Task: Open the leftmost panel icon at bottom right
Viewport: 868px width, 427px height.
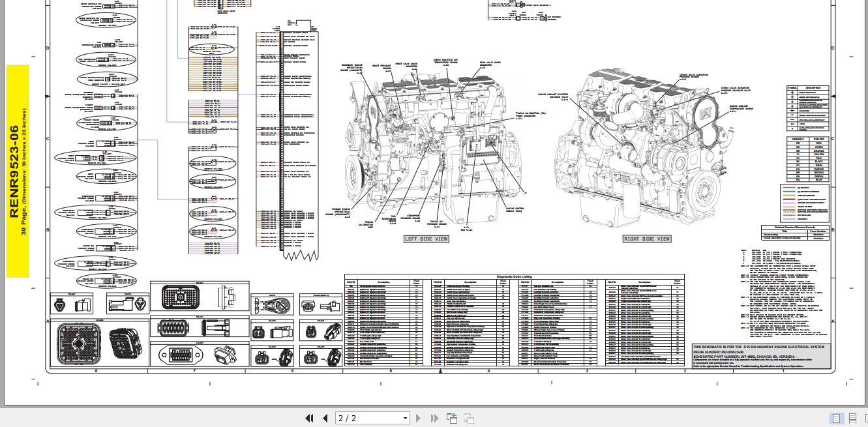Action: (x=837, y=418)
